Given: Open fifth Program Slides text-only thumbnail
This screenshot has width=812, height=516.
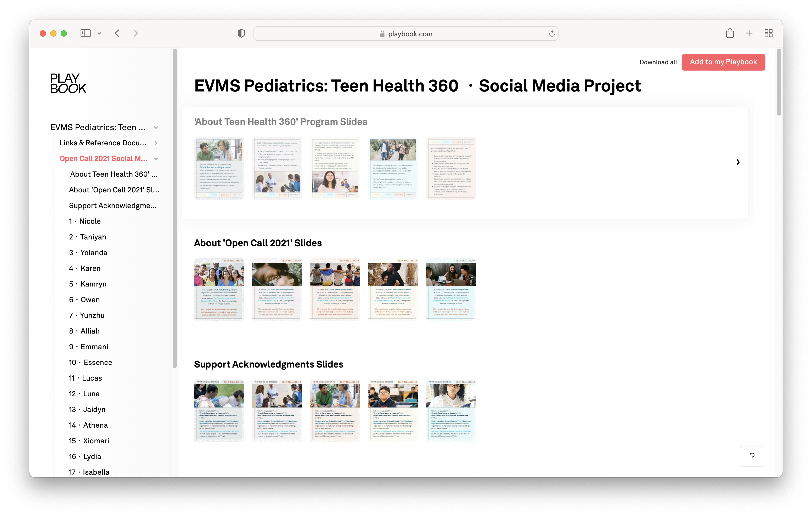Looking at the screenshot, I should point(451,168).
